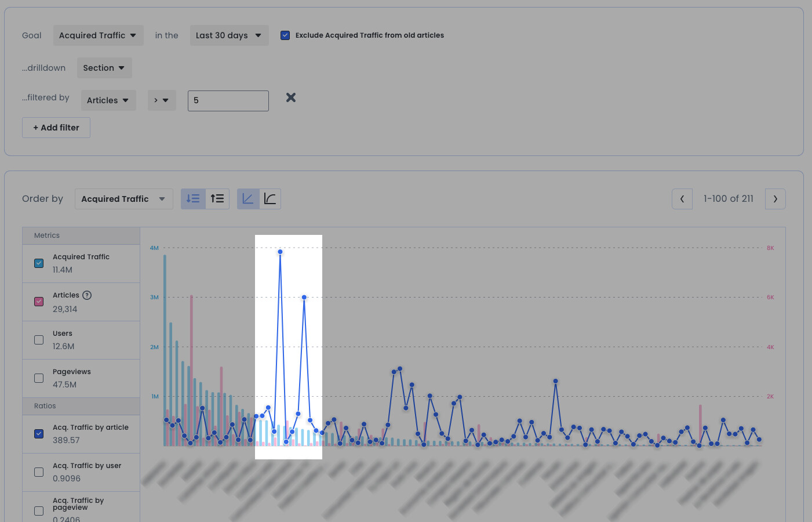Go to previous results page
The height and width of the screenshot is (522, 812).
(x=682, y=199)
